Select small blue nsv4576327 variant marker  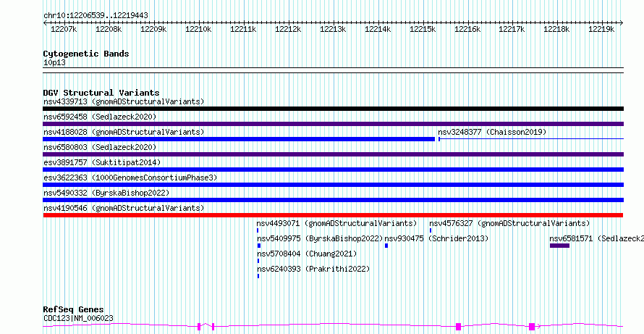[431, 230]
